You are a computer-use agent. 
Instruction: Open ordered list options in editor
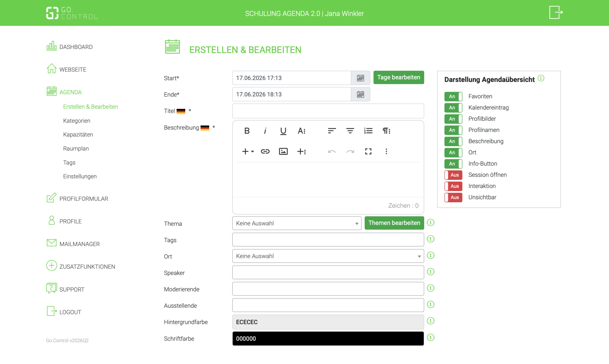tap(368, 131)
